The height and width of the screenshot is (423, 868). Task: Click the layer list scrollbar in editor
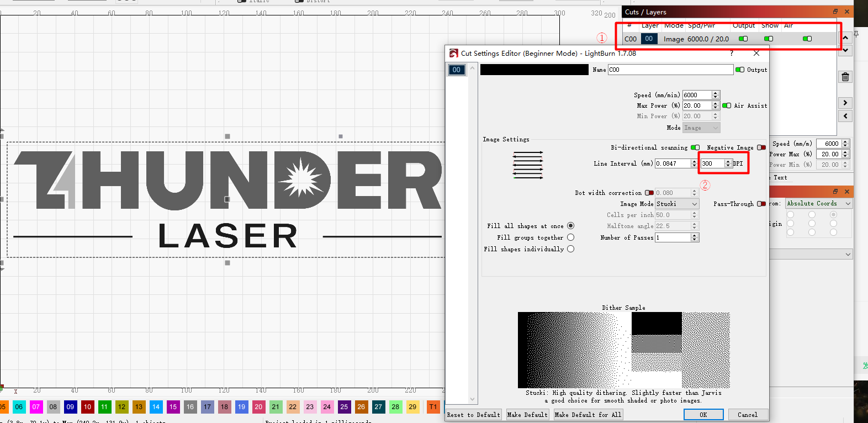click(472, 234)
